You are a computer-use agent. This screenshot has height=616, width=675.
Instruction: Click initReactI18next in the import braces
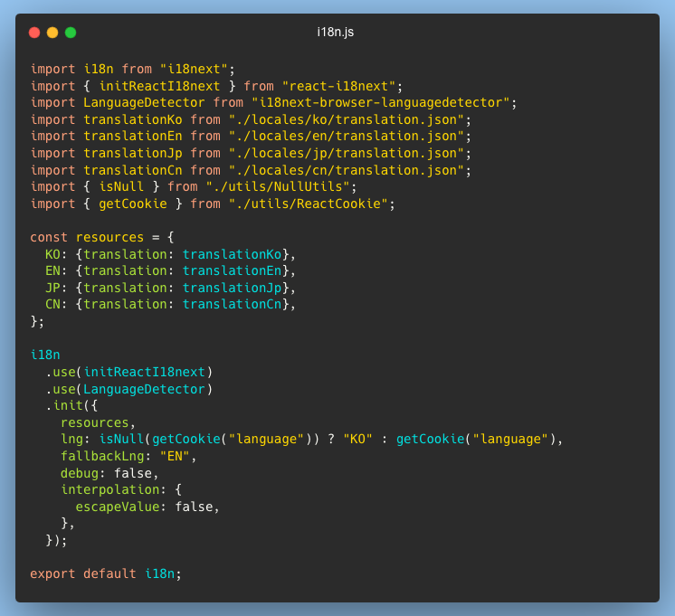(x=160, y=86)
